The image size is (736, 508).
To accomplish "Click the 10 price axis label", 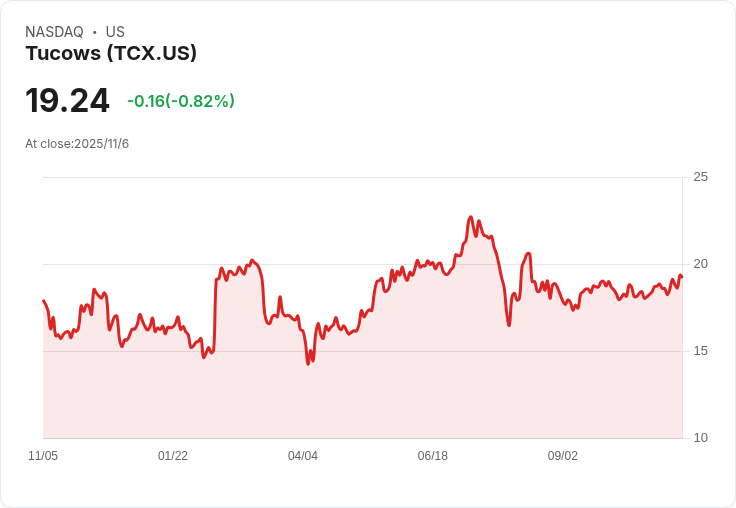I will point(700,438).
